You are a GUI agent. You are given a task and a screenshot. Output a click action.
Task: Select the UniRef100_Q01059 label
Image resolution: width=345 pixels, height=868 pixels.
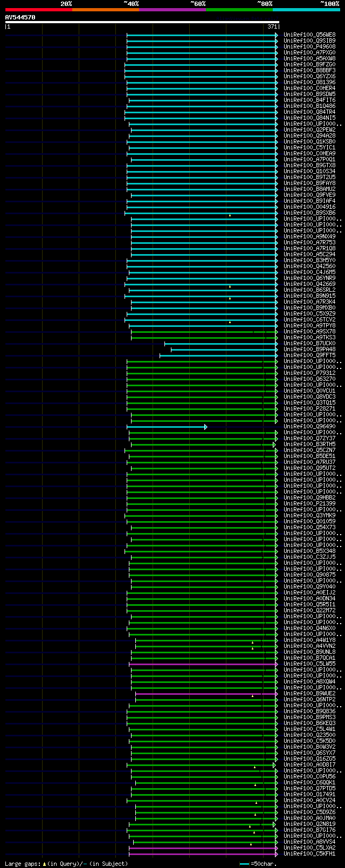309,521
